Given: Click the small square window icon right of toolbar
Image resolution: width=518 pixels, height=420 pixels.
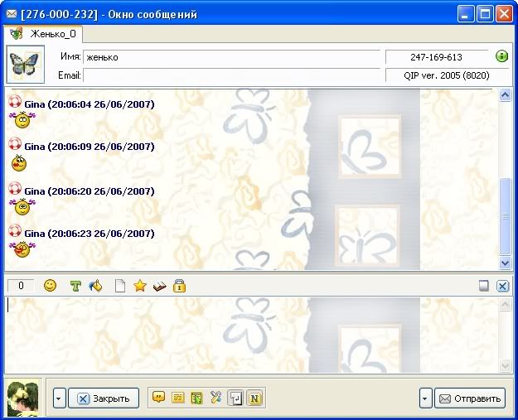Looking at the screenshot, I should coord(484,286).
